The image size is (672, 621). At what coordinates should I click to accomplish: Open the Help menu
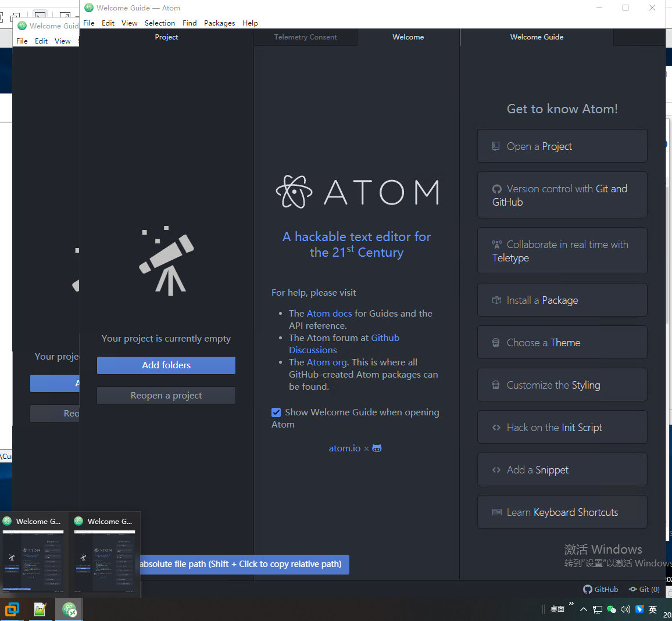point(250,23)
